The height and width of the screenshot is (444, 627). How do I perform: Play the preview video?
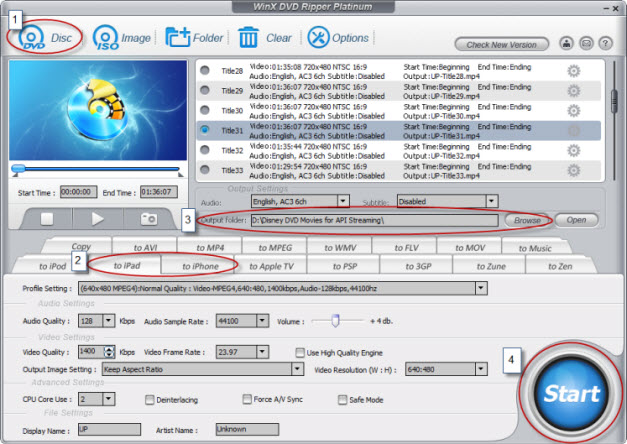click(x=98, y=219)
